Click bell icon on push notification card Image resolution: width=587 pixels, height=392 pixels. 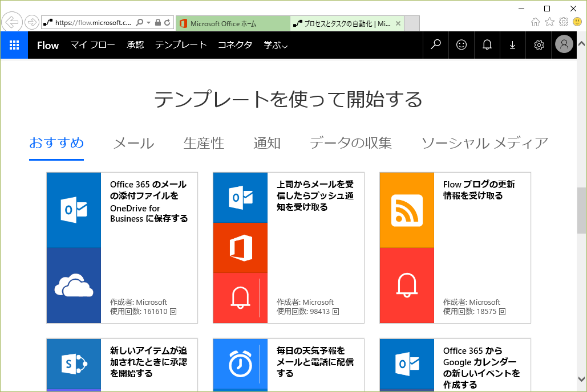coord(240,298)
